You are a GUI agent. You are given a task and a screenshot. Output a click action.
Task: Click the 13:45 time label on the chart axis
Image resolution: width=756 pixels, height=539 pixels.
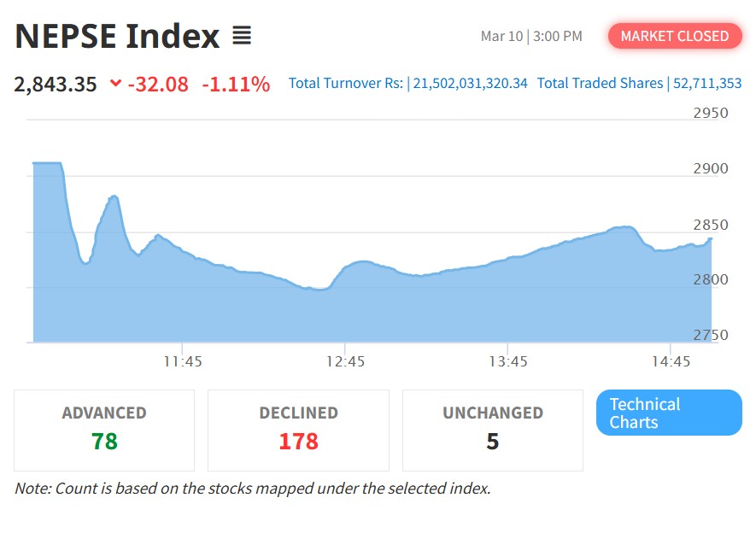point(508,361)
